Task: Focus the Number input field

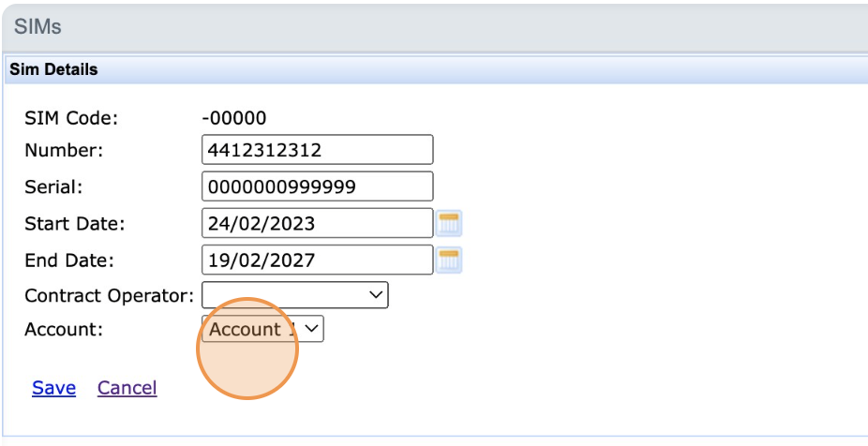Action: pyautogui.click(x=317, y=150)
